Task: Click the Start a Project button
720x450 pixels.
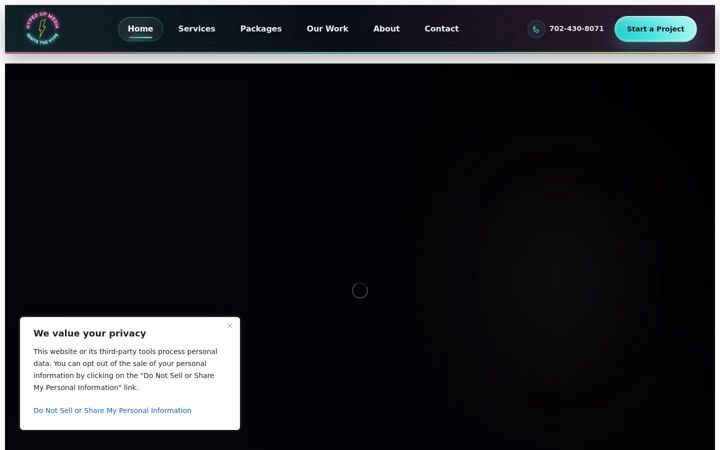Action: pyautogui.click(x=655, y=29)
